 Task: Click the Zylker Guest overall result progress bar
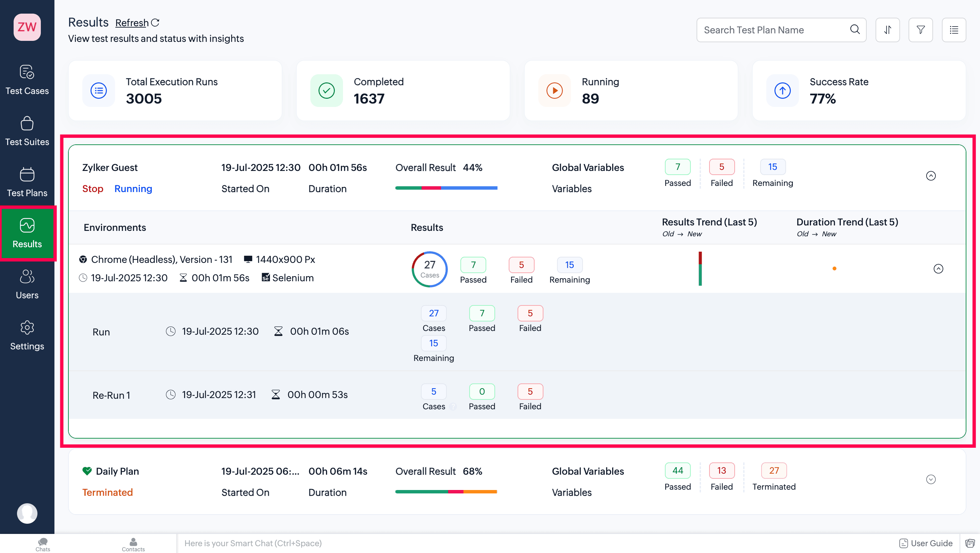pyautogui.click(x=446, y=188)
